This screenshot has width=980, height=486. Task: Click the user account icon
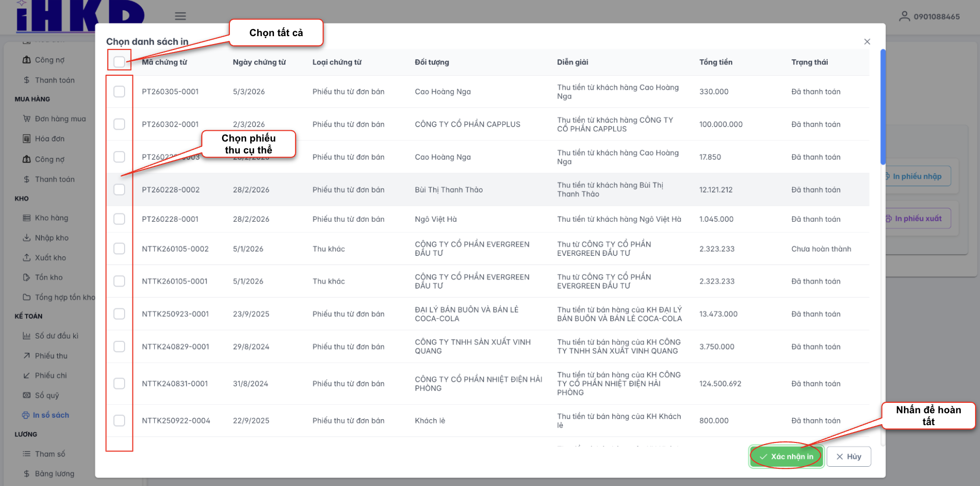point(904,16)
